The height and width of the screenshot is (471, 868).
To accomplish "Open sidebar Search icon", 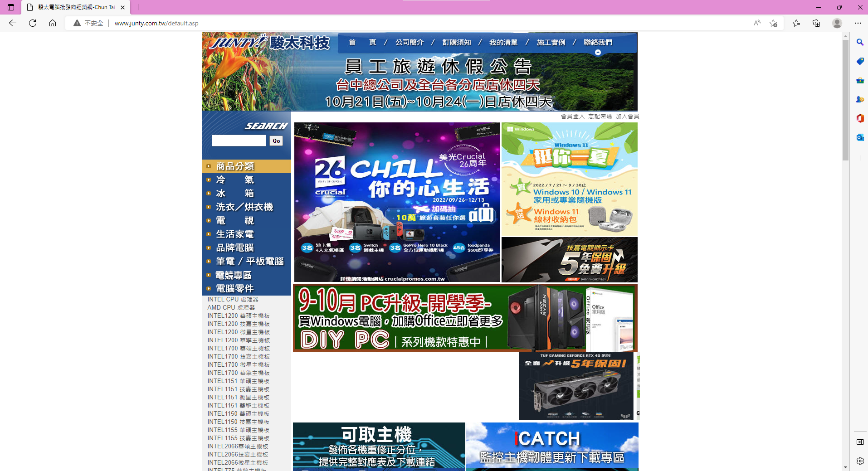I will point(860,42).
